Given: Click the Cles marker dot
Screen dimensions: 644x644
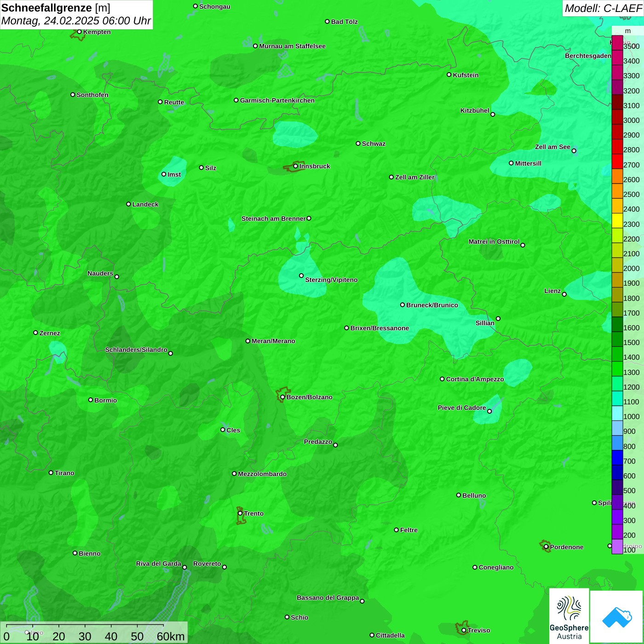Looking at the screenshot, I should [x=223, y=430].
